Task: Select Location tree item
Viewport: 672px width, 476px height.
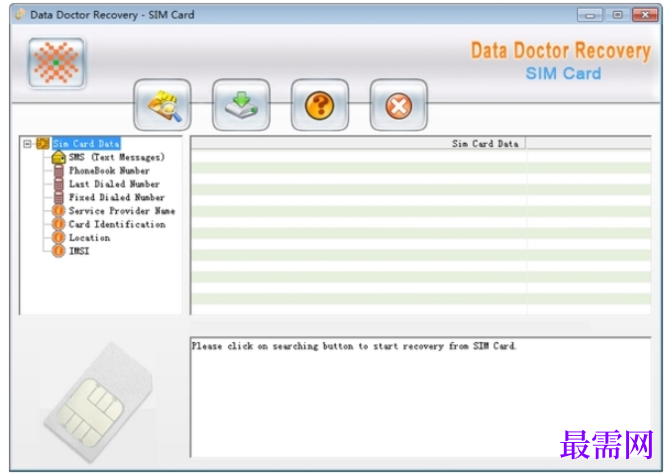Action: point(90,237)
